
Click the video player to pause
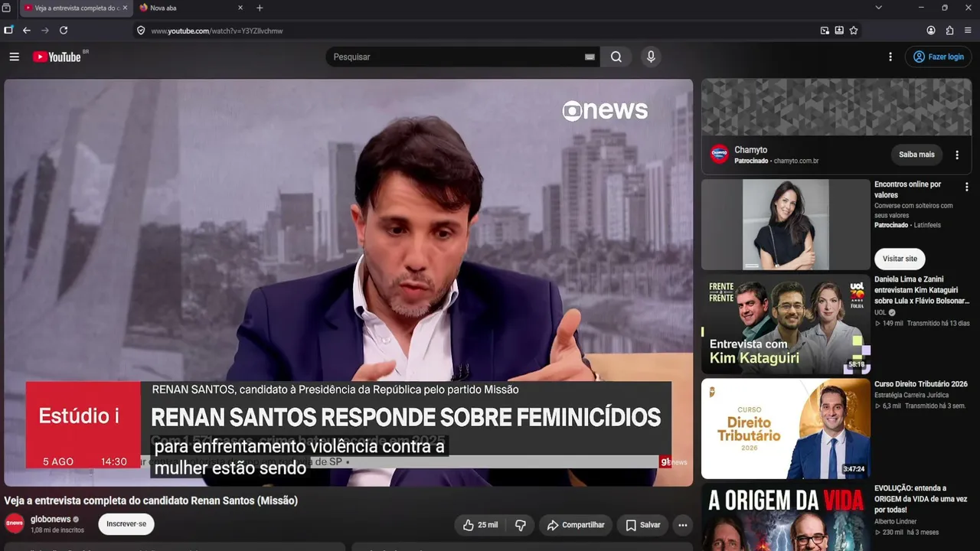pos(348,282)
